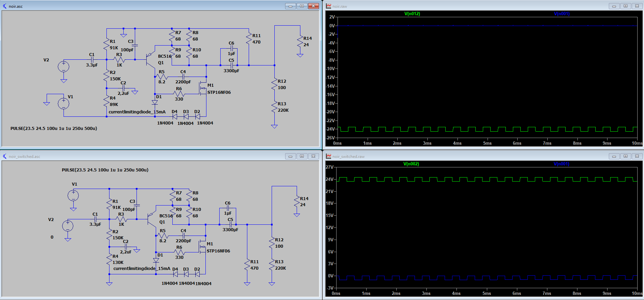This screenshot has width=644, height=300.
Task: Click the 1N4004 label under D4 in noir.asc
Action: click(x=165, y=123)
